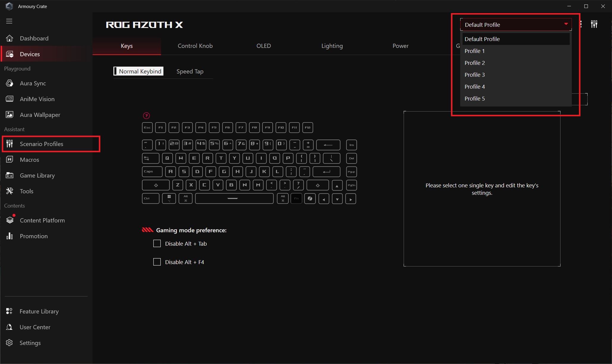The width and height of the screenshot is (612, 364).
Task: Select the Del key on keyboard layout
Action: [352, 158]
